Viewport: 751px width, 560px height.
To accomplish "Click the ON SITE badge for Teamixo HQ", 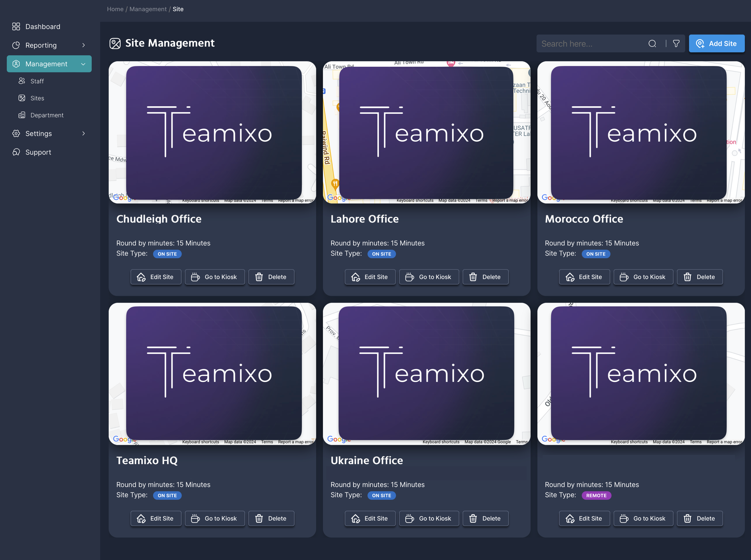I will (x=167, y=495).
